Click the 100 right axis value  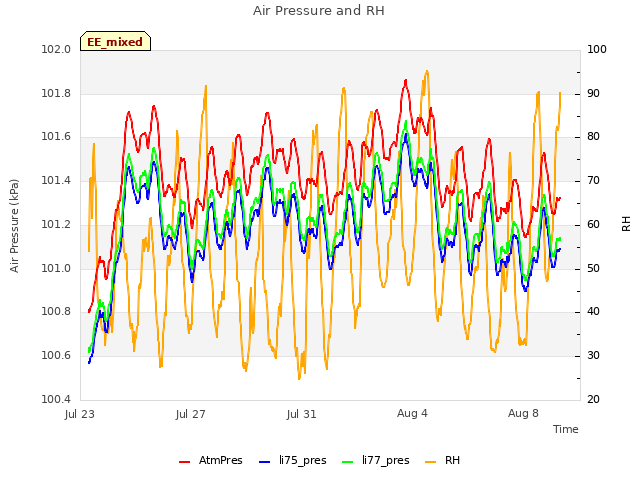[597, 50]
